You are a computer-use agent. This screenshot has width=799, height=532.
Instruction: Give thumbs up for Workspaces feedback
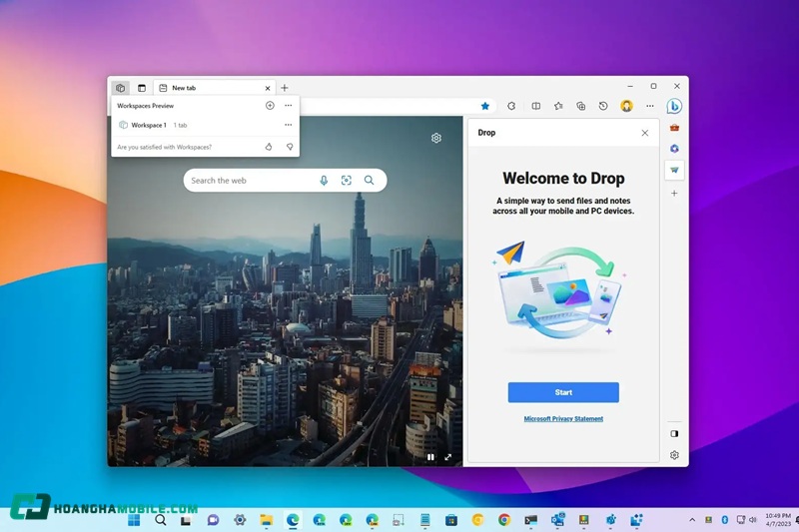(269, 147)
